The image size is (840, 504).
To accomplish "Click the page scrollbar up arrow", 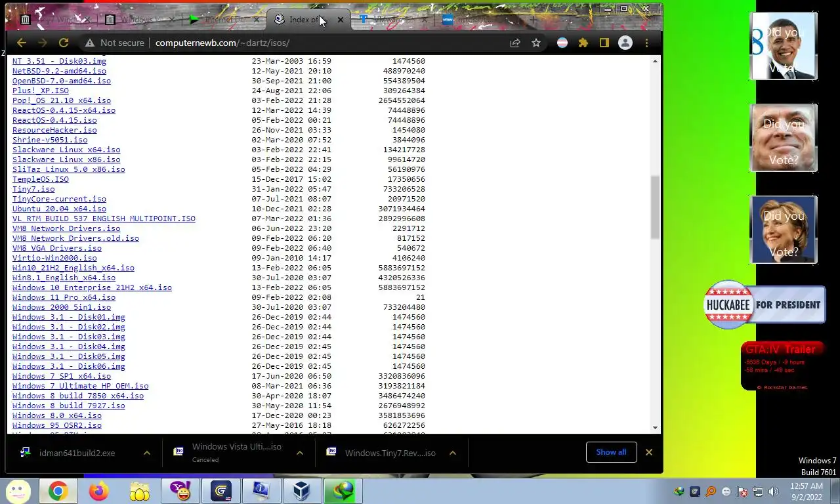I will (655, 61).
